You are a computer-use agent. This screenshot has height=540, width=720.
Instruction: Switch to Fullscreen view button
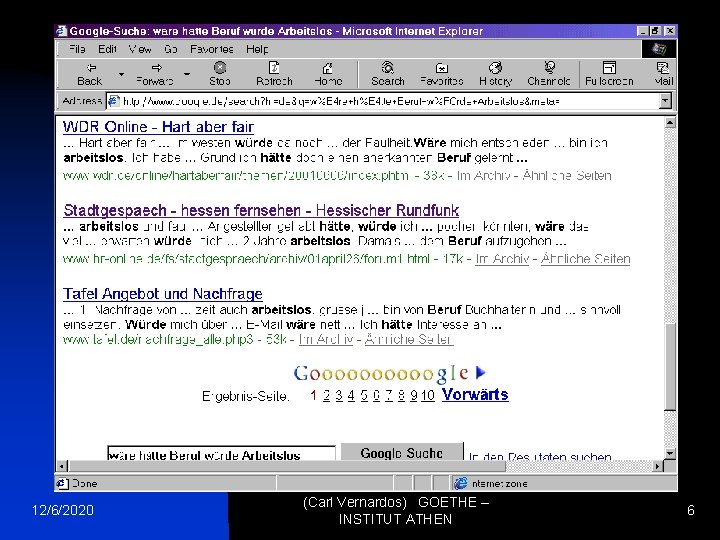[x=609, y=74]
